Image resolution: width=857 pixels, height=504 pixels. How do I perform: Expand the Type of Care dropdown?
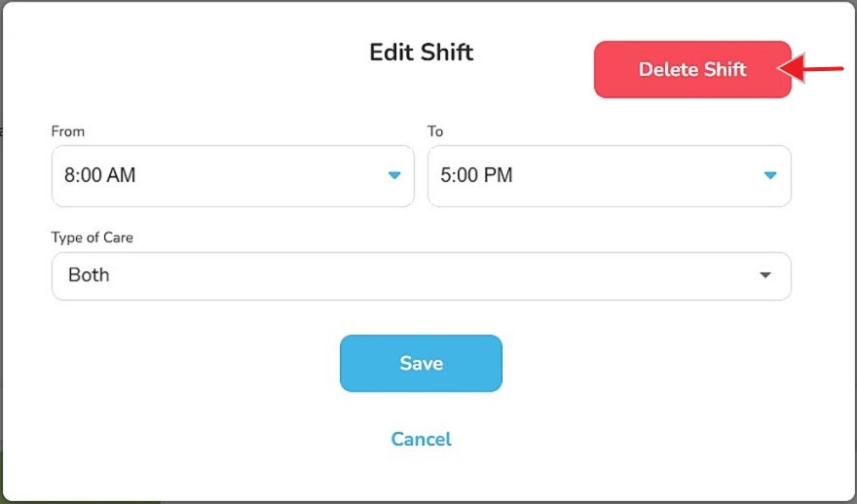point(421,275)
